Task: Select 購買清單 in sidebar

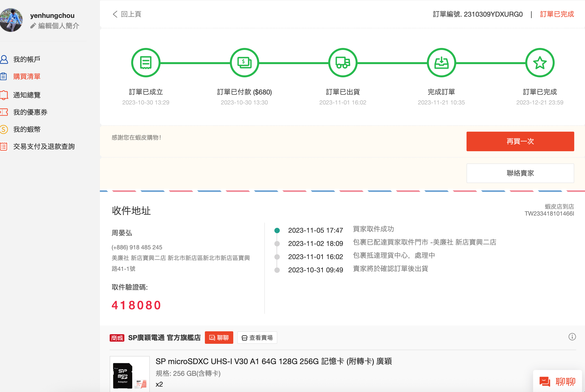Action: pyautogui.click(x=27, y=77)
